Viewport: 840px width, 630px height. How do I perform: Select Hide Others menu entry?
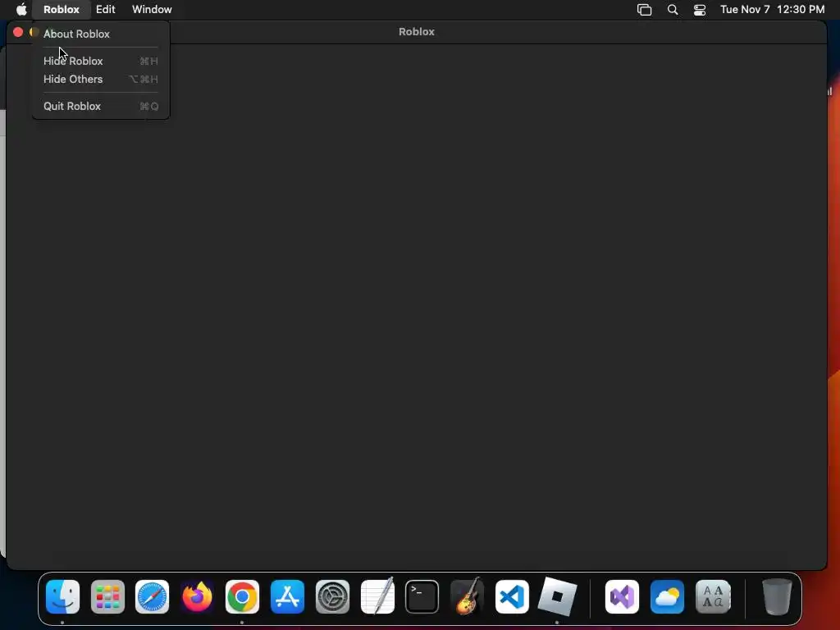(101, 80)
